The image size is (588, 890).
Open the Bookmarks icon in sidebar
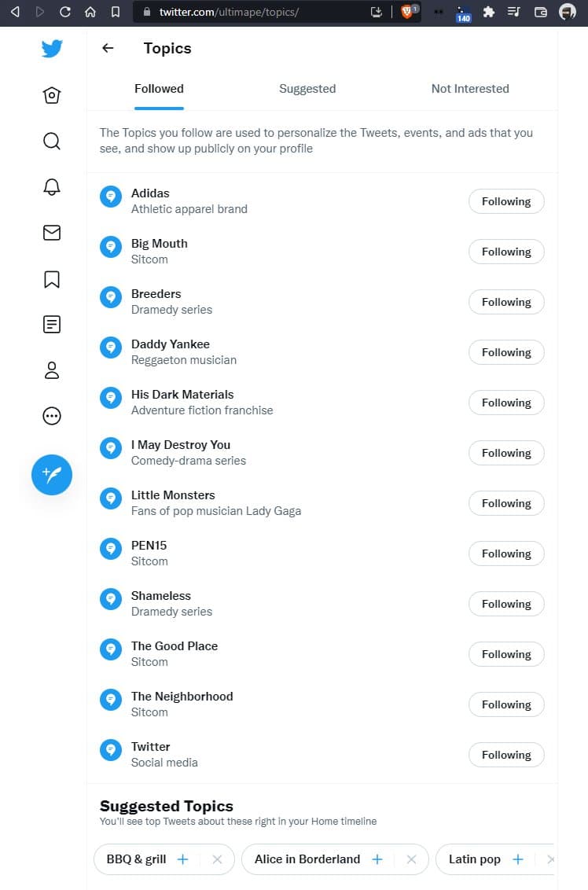point(52,279)
